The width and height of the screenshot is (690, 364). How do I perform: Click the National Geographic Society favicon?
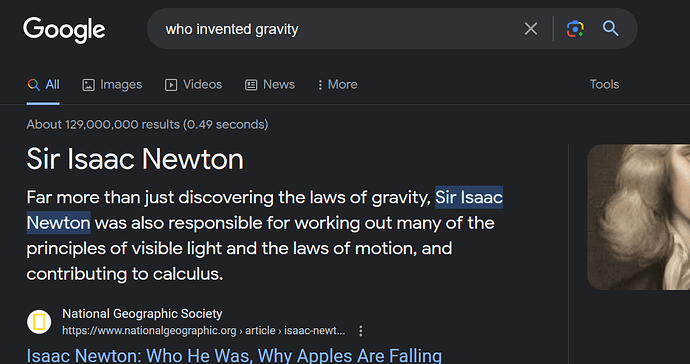click(39, 322)
